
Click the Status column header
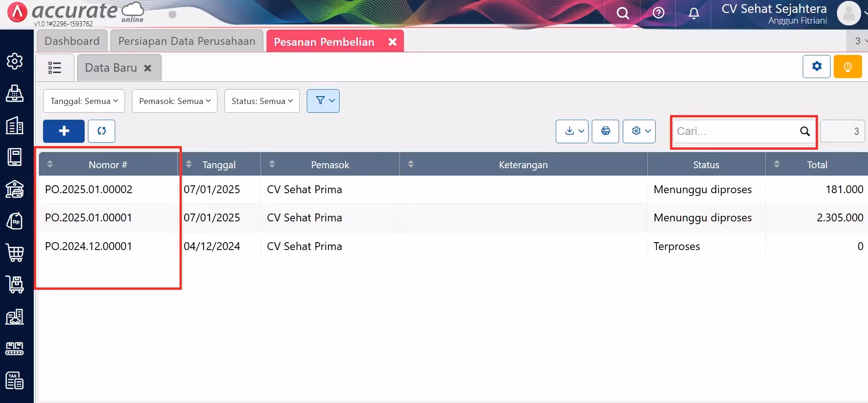click(x=706, y=165)
